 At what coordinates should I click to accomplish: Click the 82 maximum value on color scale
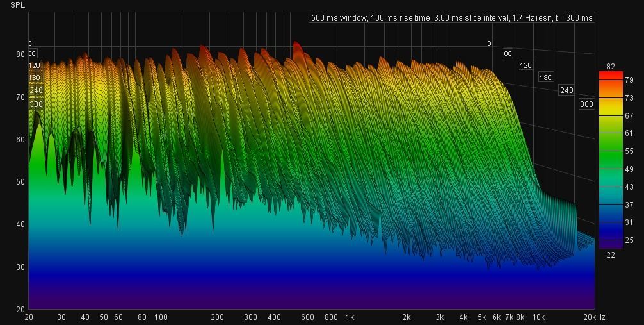(x=610, y=67)
